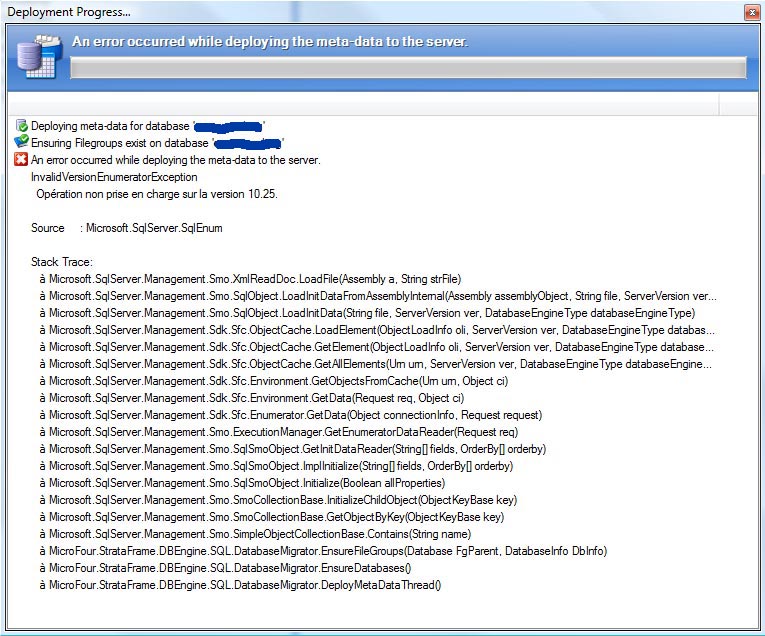Click the DatabaseMigrator.EnsureFileGroups stack line
The width and height of the screenshot is (765, 636).
323,551
